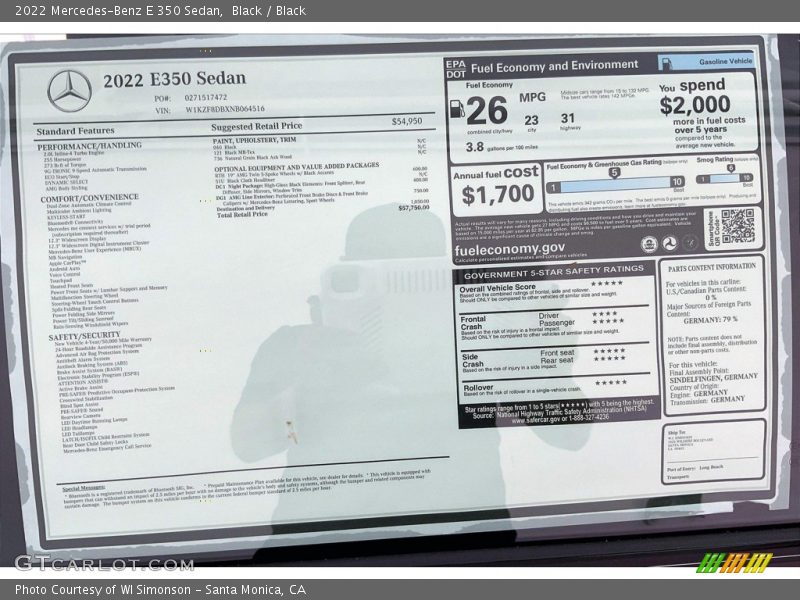Click the annual fuel cost $1,700

497,194
